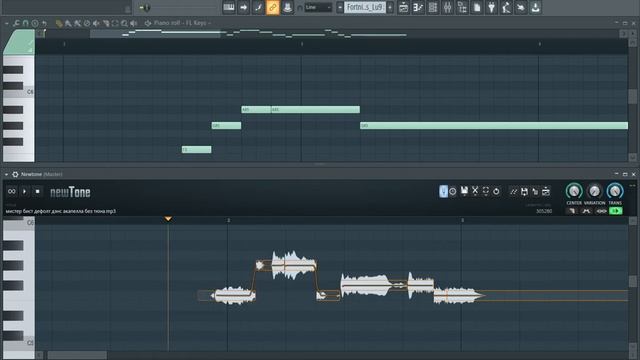Start Newtone playback with play button
Image resolution: width=640 pixels, height=360 pixels.
(24, 191)
